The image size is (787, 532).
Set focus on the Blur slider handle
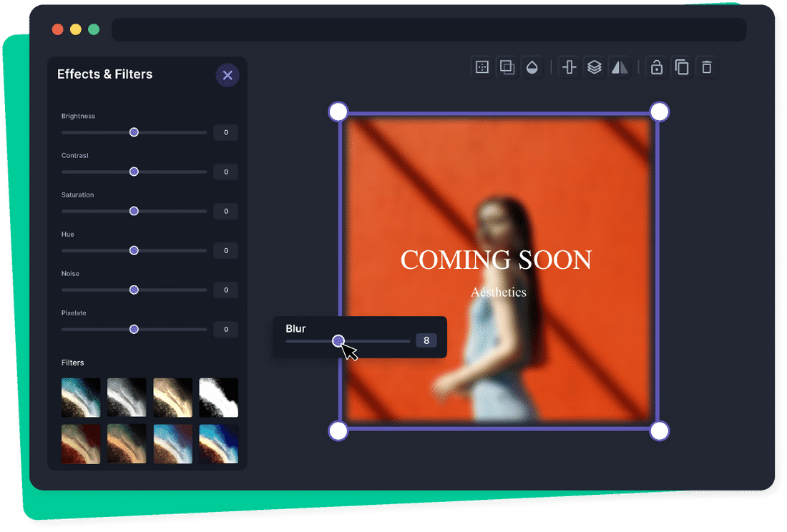point(338,341)
